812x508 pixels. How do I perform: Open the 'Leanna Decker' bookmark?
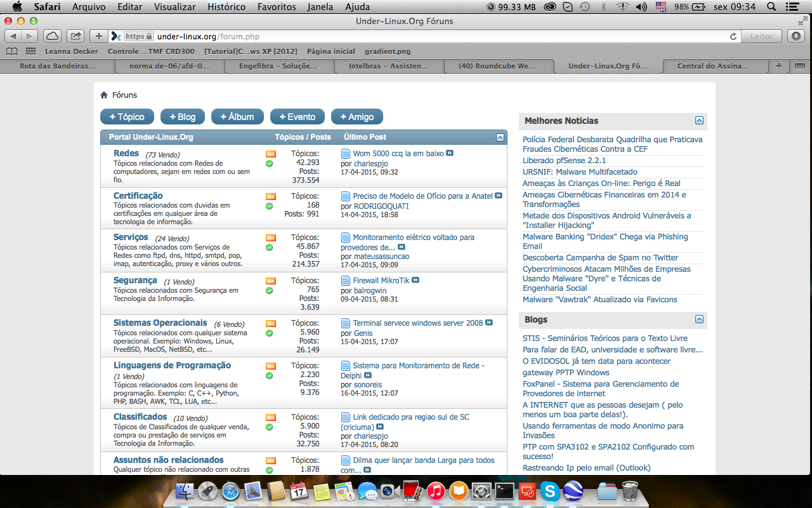tap(72, 51)
